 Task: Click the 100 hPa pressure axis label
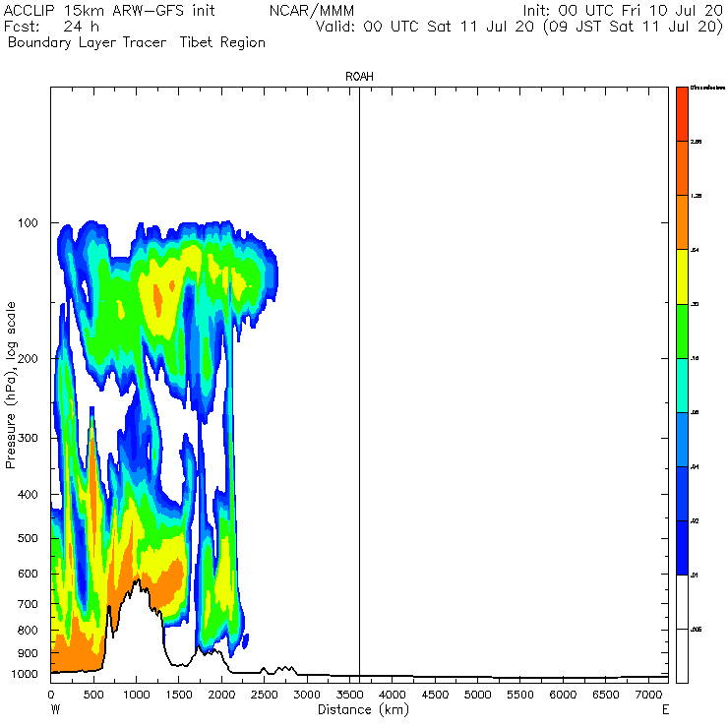point(28,223)
